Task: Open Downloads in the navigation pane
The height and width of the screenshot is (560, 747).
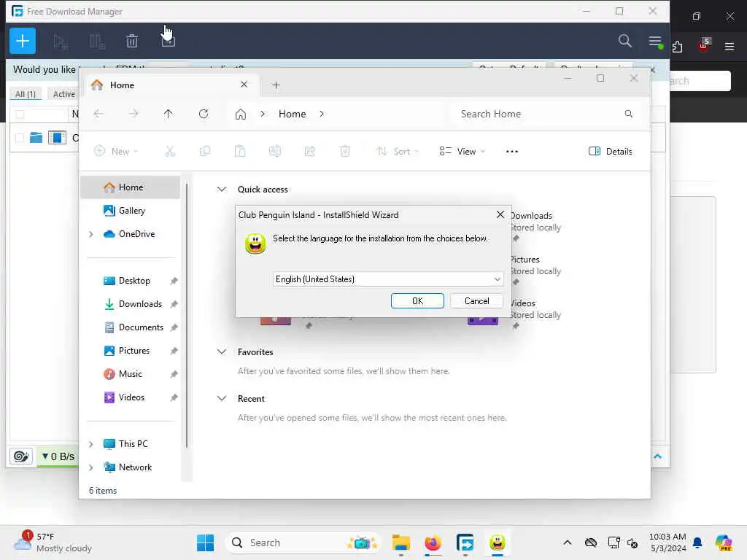Action: [140, 304]
